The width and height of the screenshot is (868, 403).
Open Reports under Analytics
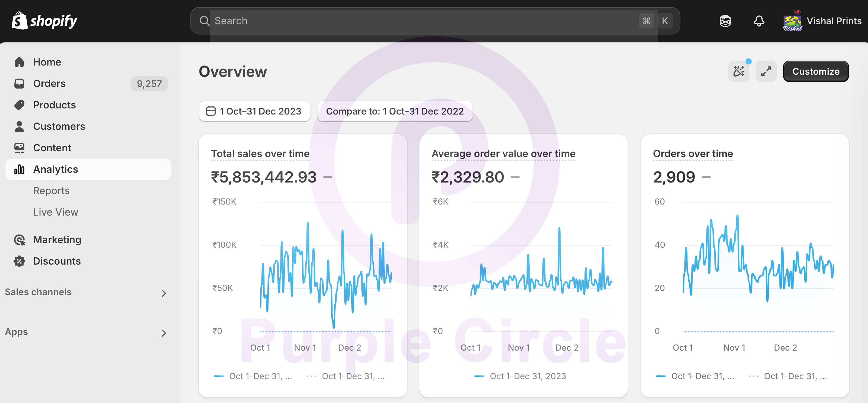coord(51,190)
